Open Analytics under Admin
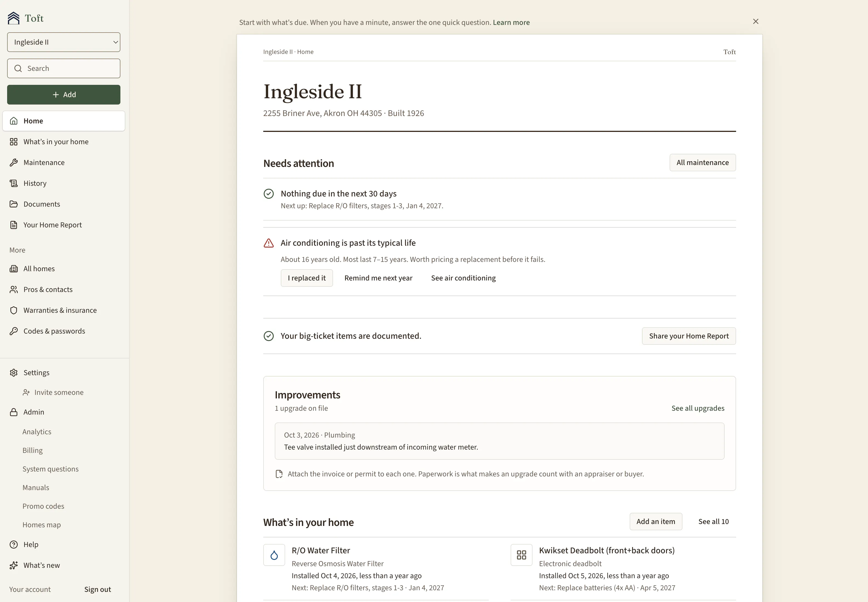 pos(37,432)
